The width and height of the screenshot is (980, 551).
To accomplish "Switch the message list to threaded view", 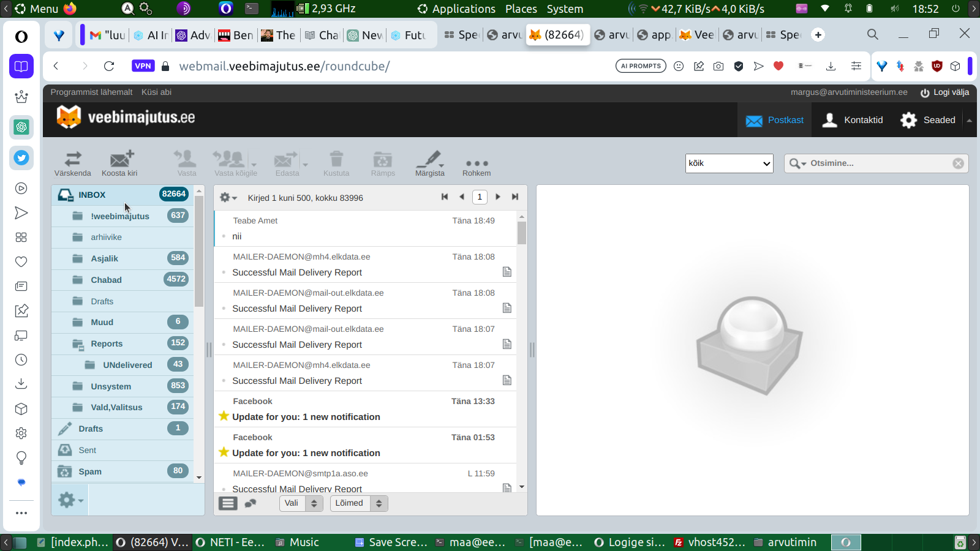I will pos(250,503).
